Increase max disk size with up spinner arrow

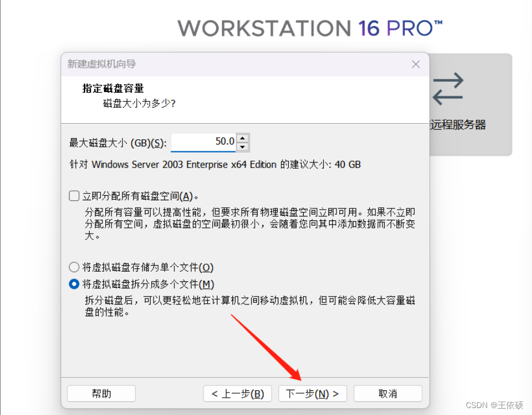[242, 138]
